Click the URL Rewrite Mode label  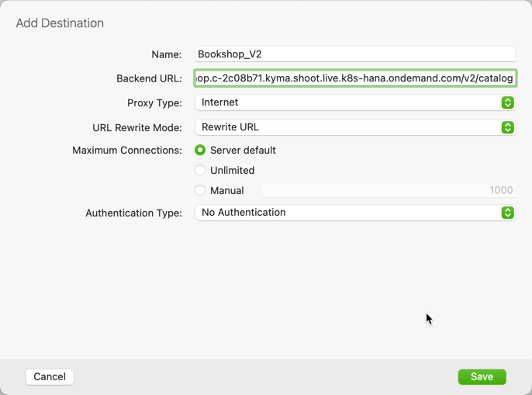[x=137, y=127]
